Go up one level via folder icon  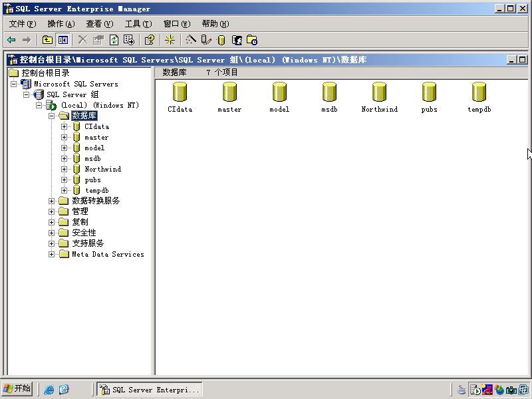[x=47, y=40]
